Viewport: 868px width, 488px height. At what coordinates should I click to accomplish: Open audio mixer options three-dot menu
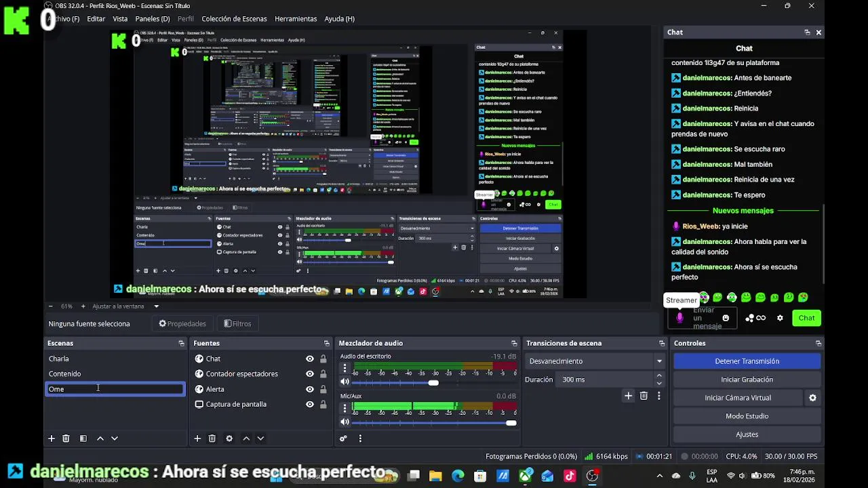[360, 439]
